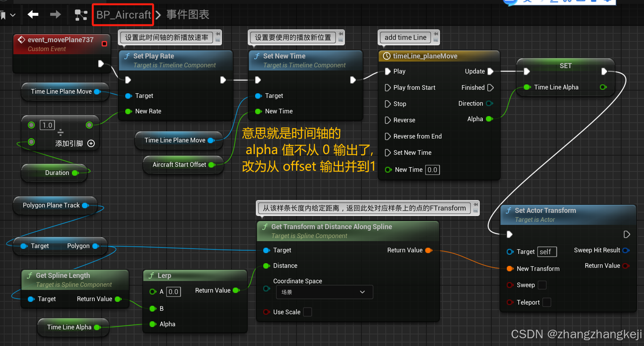Click the timeline Finished output pin
Screen dimensions: 644x346
pyautogui.click(x=491, y=87)
